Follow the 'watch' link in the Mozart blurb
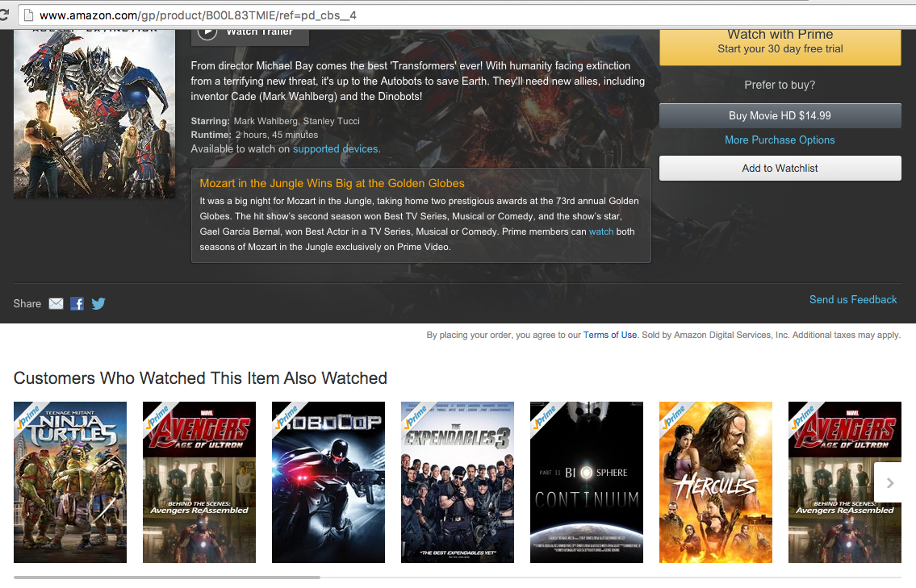The image size is (916, 588). coord(601,231)
